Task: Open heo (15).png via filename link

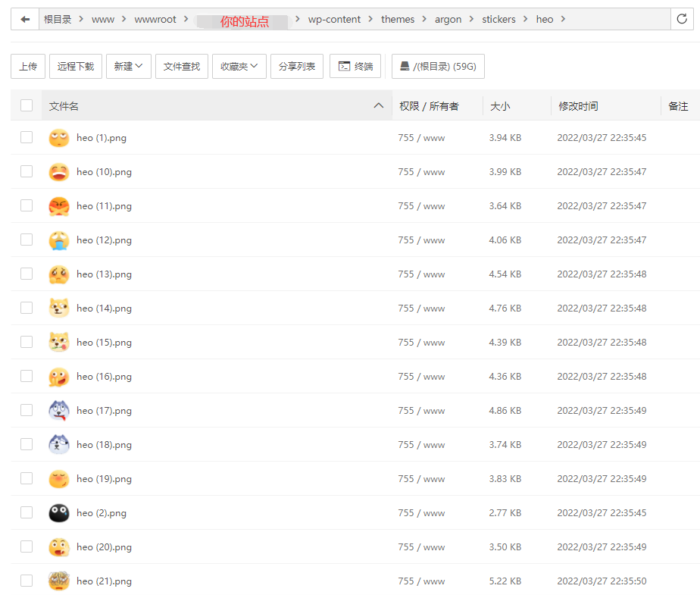Action: pyautogui.click(x=103, y=342)
